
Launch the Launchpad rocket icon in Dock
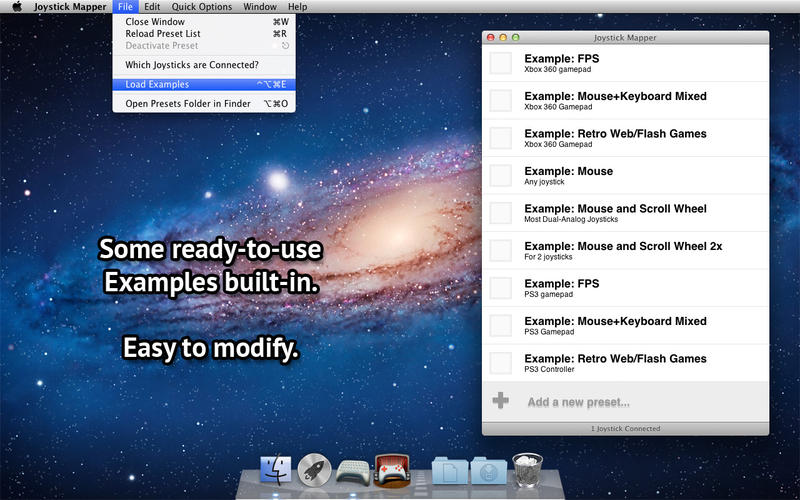coord(314,469)
